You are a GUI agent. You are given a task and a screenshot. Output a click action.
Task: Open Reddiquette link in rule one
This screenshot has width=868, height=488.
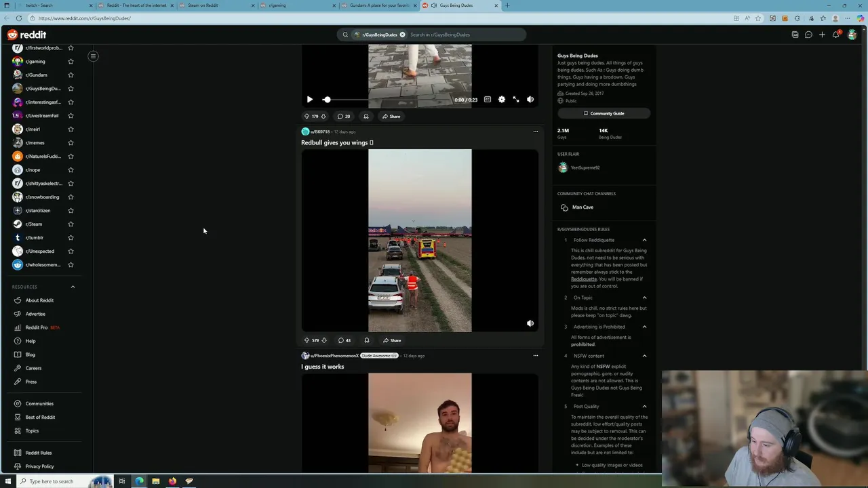(584, 279)
